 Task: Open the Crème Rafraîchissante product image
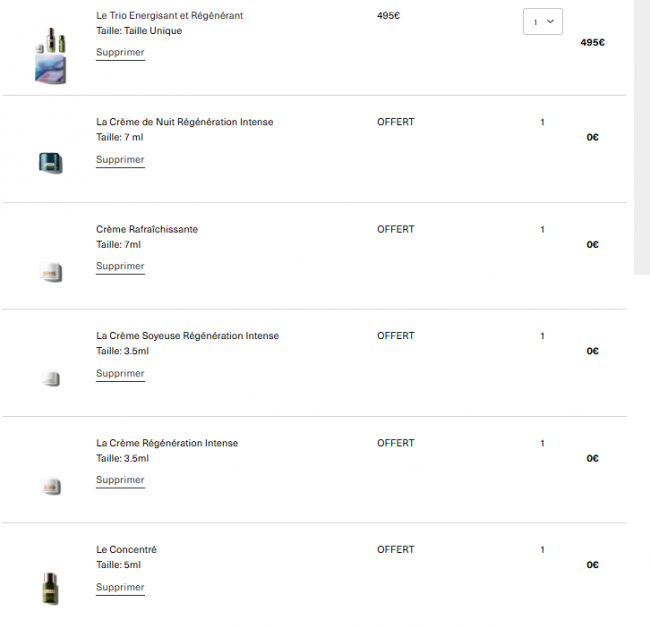51,272
